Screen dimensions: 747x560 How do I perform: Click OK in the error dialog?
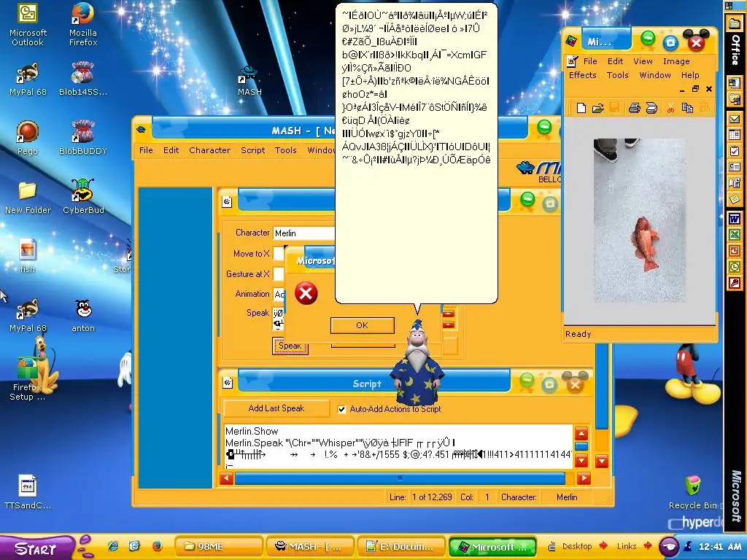(362, 325)
